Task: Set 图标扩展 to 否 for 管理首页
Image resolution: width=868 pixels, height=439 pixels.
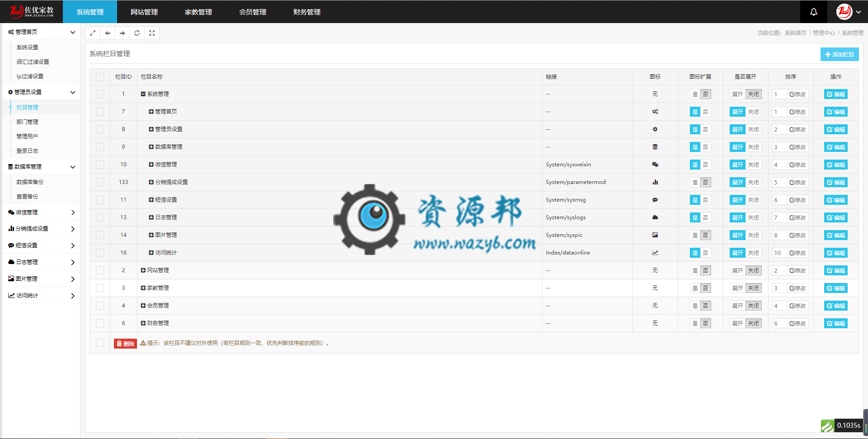Action: click(705, 112)
